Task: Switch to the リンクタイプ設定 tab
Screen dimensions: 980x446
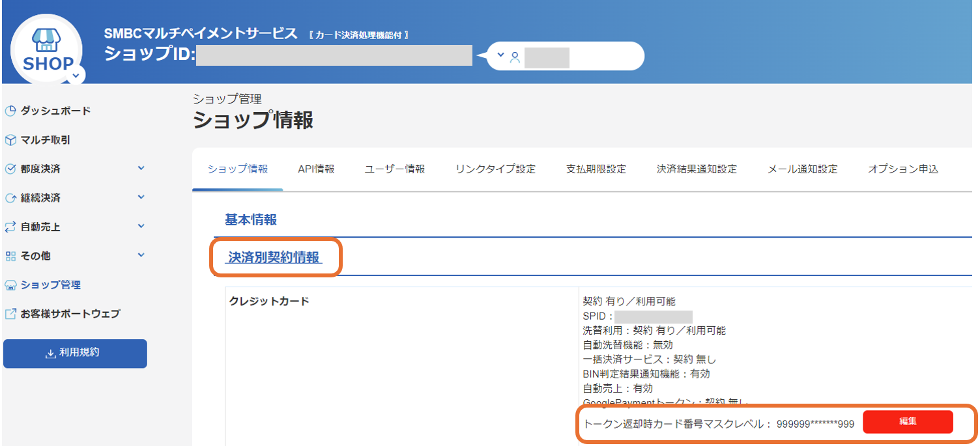Action: click(x=497, y=168)
